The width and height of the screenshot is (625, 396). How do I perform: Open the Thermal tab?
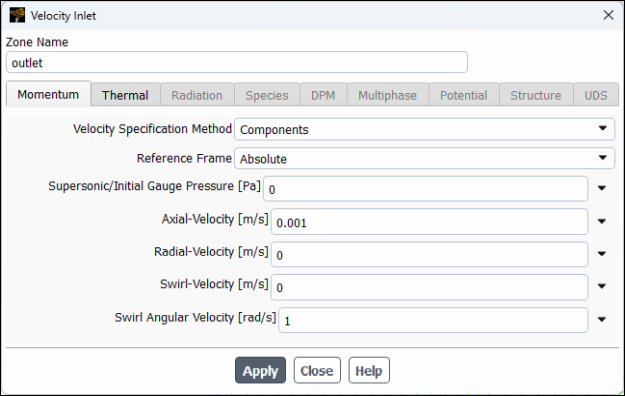click(x=125, y=95)
